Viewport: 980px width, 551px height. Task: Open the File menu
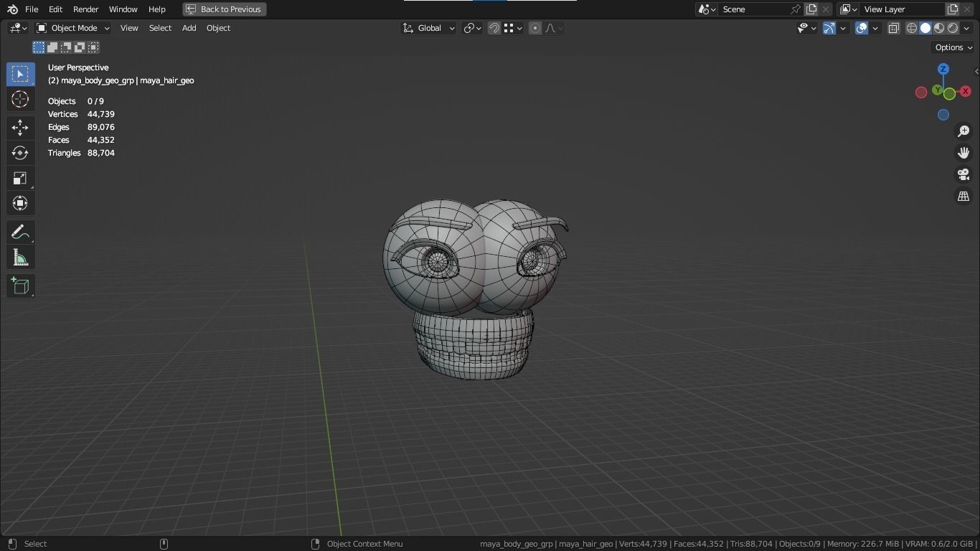click(32, 9)
